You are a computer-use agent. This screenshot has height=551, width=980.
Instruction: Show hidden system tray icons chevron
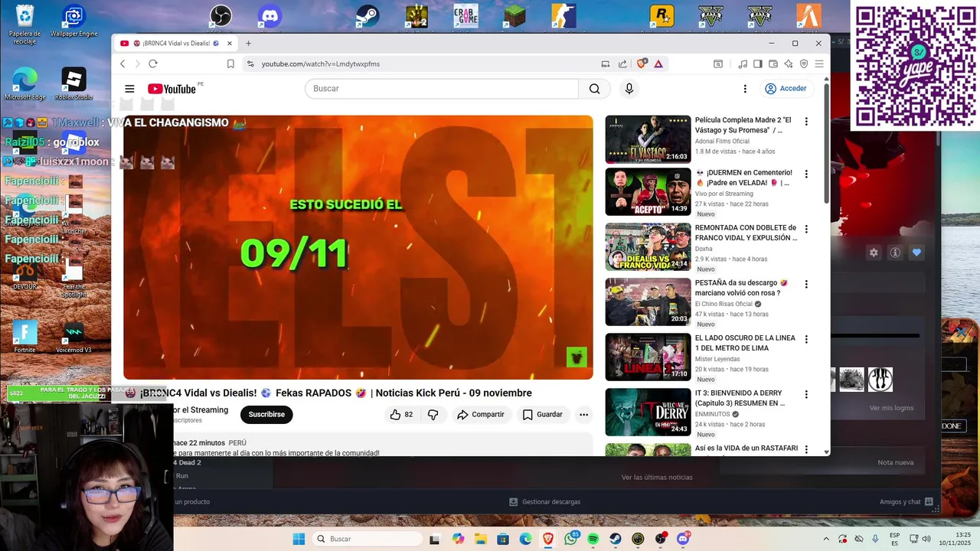click(825, 539)
